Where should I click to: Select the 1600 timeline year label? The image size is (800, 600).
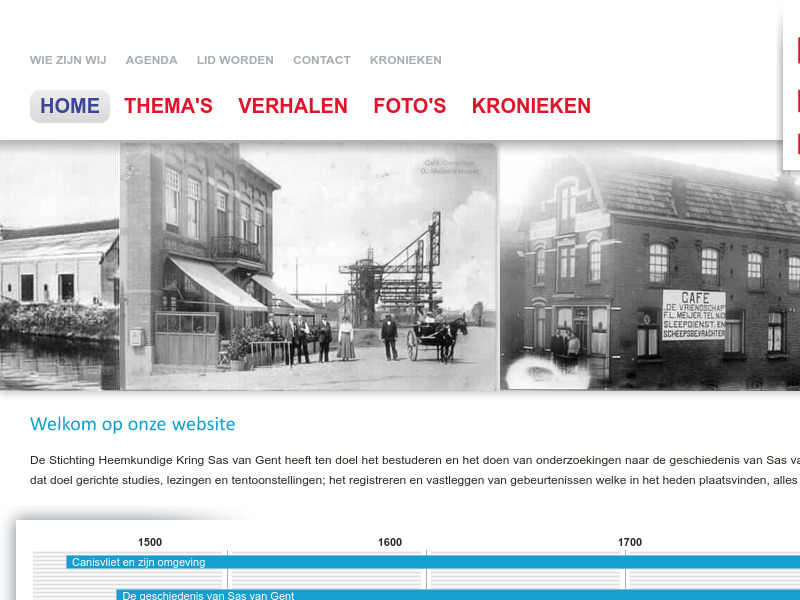[x=389, y=541]
